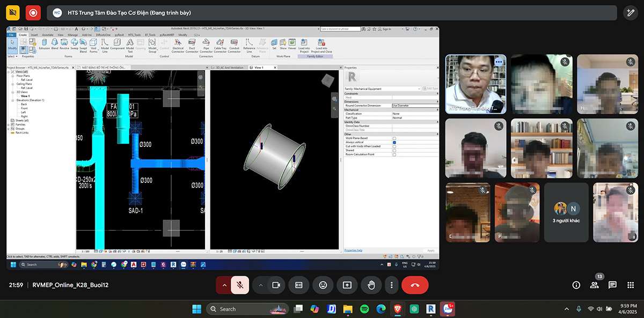Click the Modify tool in ribbon
644x318 pixels.
click(x=12, y=45)
